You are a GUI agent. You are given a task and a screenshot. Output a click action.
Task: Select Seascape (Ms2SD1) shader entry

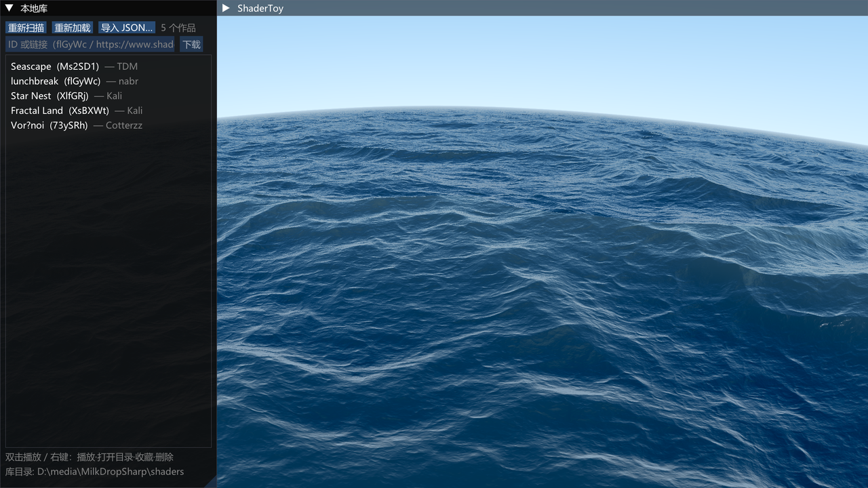(108, 66)
